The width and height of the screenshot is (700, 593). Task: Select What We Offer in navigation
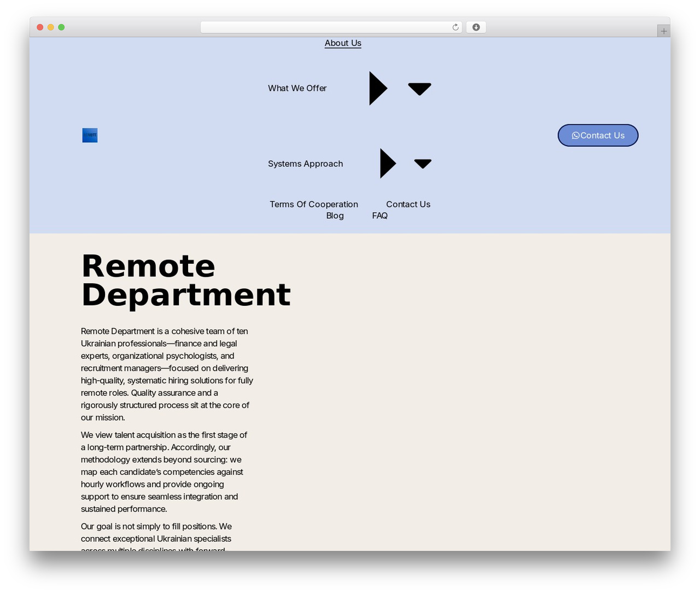[297, 88]
